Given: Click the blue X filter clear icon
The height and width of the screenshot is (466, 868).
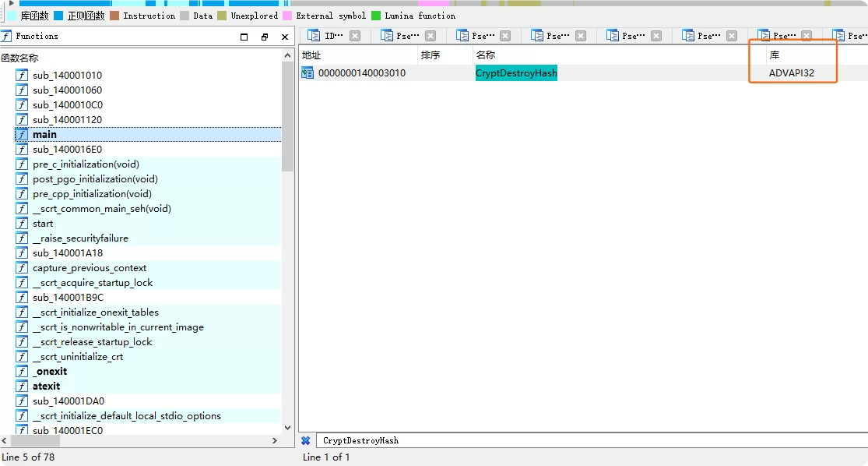Looking at the screenshot, I should [306, 440].
